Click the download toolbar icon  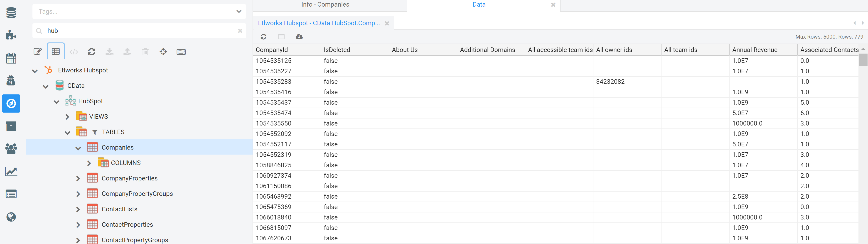110,52
